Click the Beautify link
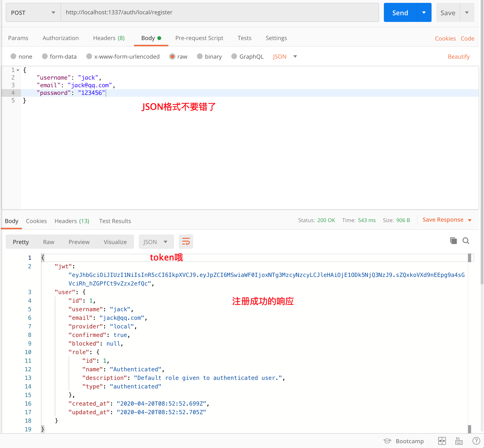This screenshot has width=484, height=448. point(458,56)
